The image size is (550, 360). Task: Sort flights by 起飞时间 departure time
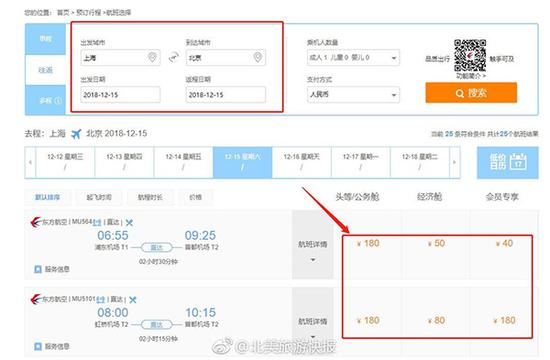99,197
